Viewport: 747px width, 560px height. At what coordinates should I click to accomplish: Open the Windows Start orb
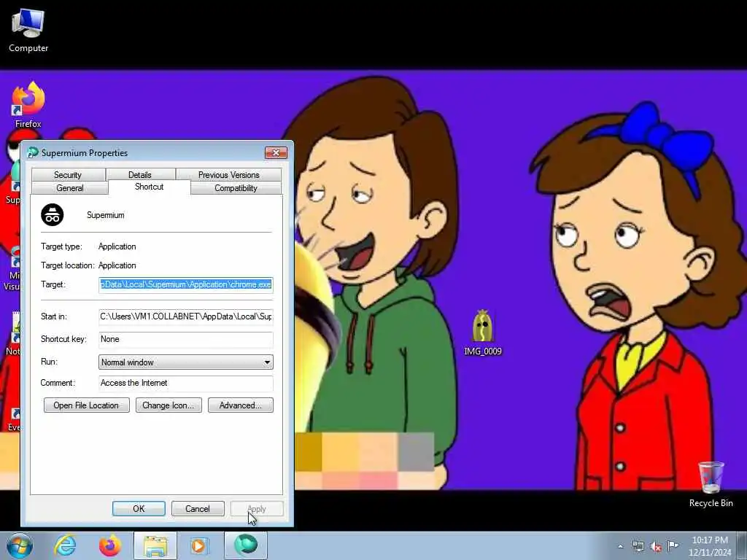click(20, 545)
